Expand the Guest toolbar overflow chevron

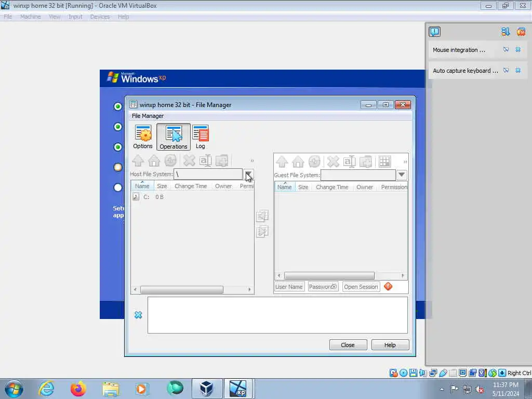(x=405, y=162)
